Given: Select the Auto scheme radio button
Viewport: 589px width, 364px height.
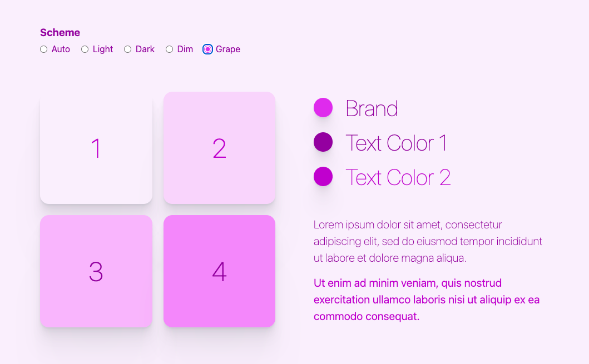Looking at the screenshot, I should pyautogui.click(x=44, y=49).
